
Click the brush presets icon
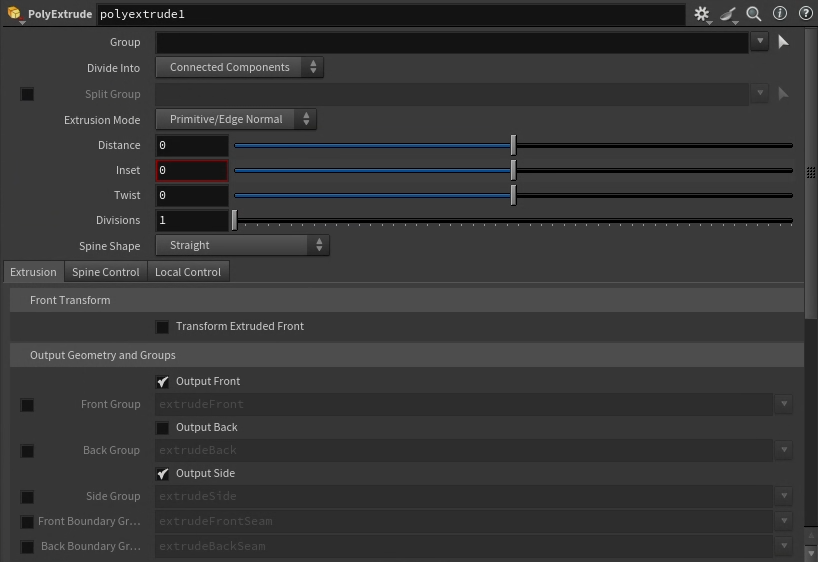[x=728, y=14]
